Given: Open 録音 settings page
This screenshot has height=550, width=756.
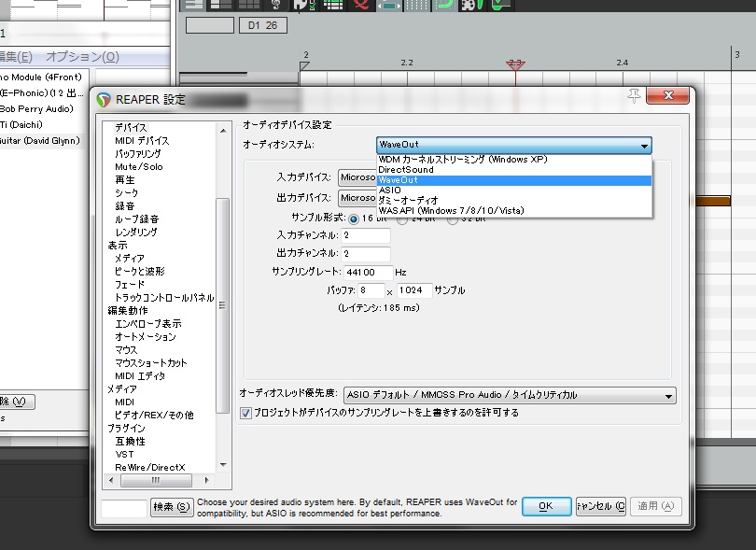Looking at the screenshot, I should [125, 206].
